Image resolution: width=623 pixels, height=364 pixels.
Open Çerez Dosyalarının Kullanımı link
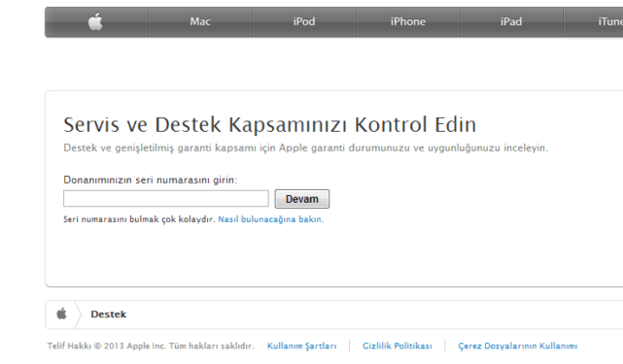coord(517,346)
